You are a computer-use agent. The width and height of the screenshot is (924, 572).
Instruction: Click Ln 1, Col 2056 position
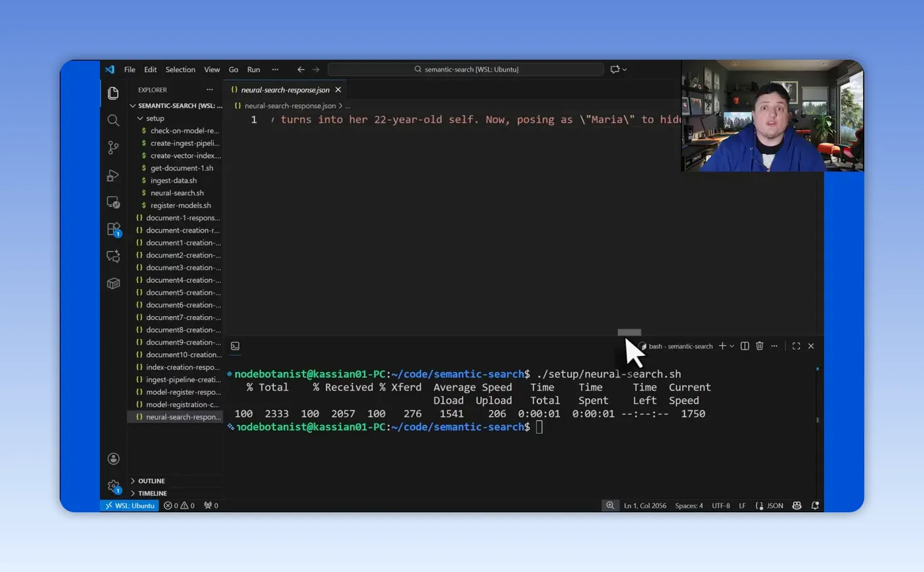[645, 505]
